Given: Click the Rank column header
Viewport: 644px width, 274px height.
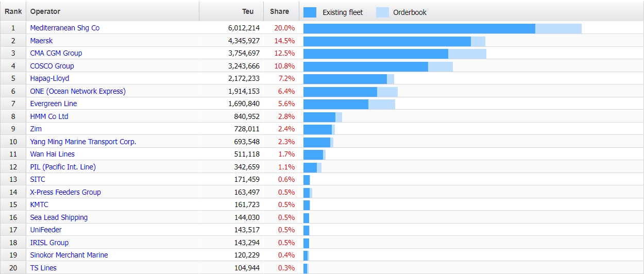Looking at the screenshot, I should pos(13,11).
